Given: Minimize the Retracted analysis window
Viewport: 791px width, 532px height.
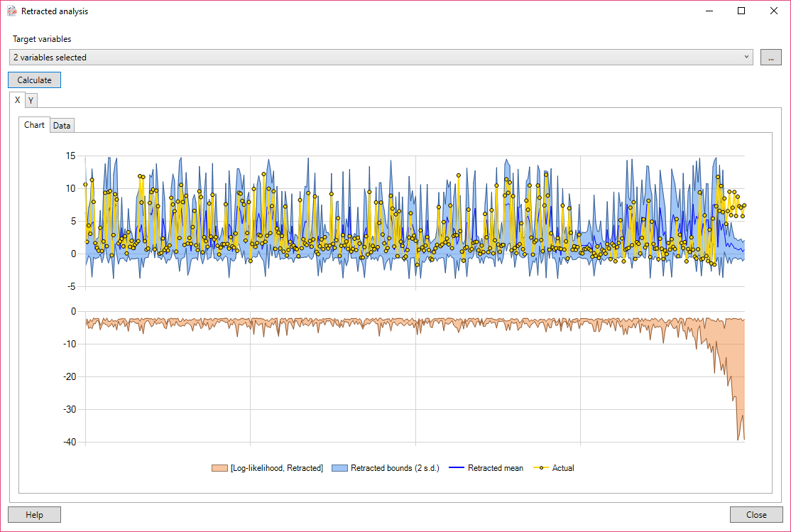Looking at the screenshot, I should click(x=709, y=11).
